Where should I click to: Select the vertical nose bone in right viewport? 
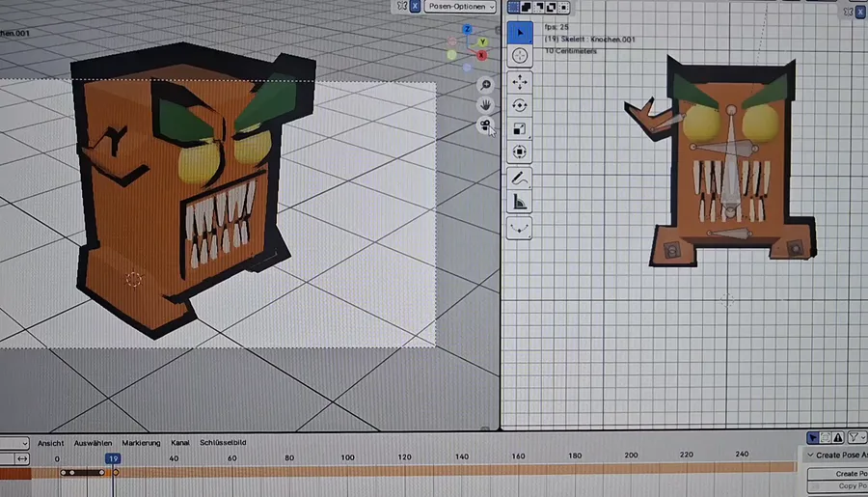(x=731, y=160)
